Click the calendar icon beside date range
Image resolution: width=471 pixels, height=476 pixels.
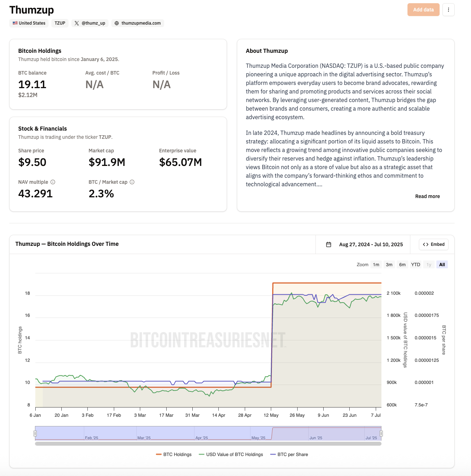tap(329, 244)
